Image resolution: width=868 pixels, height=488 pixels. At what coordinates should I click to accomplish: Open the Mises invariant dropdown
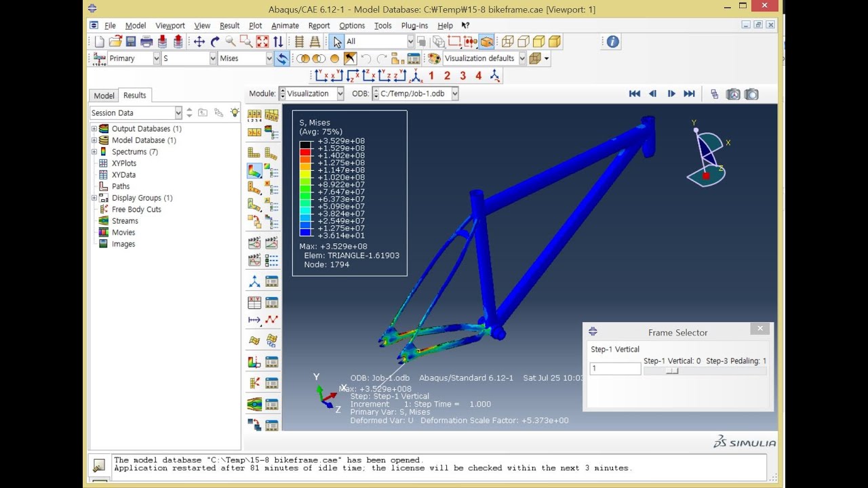coord(269,58)
